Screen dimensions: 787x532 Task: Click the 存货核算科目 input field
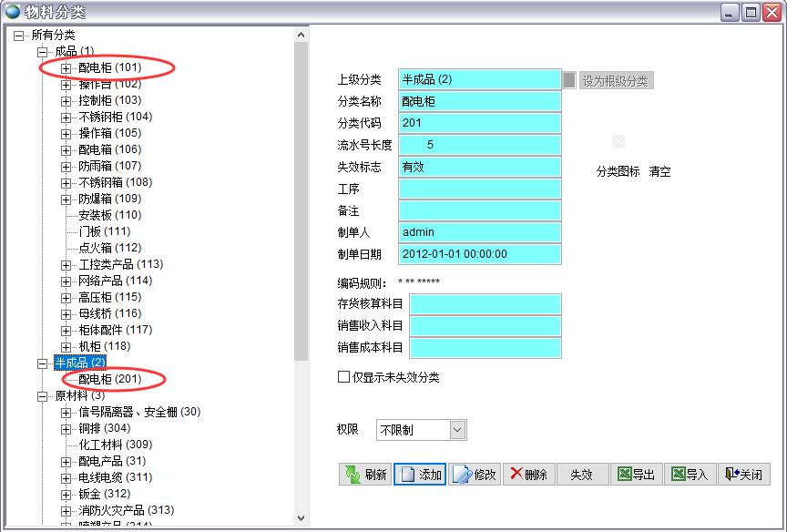485,303
